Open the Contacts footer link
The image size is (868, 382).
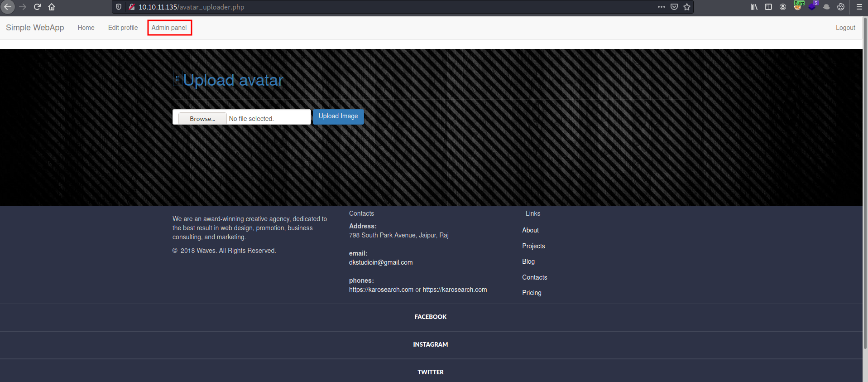click(534, 277)
